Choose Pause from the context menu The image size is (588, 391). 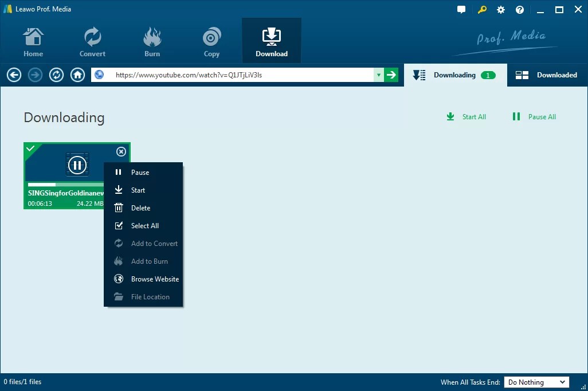(x=143, y=172)
